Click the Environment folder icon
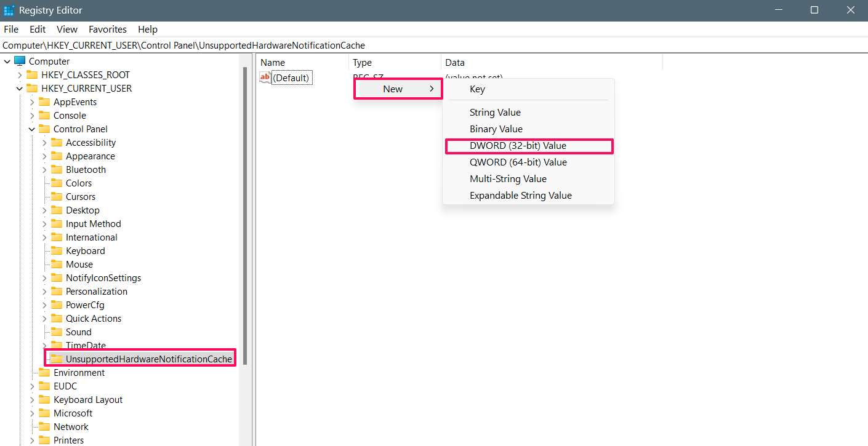This screenshot has height=446, width=868. tap(44, 372)
